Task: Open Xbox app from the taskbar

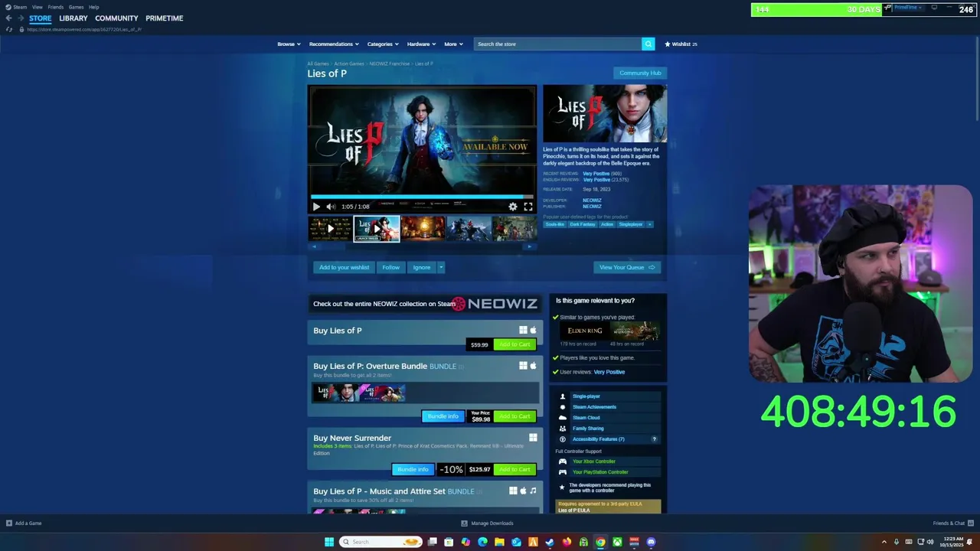Action: coord(617,542)
